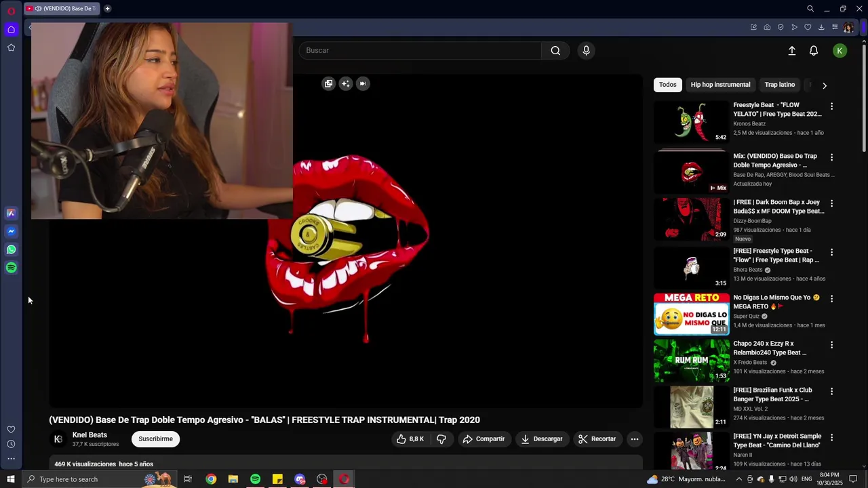Open more actions menu under video
This screenshot has height=488, width=868.
coord(635,439)
